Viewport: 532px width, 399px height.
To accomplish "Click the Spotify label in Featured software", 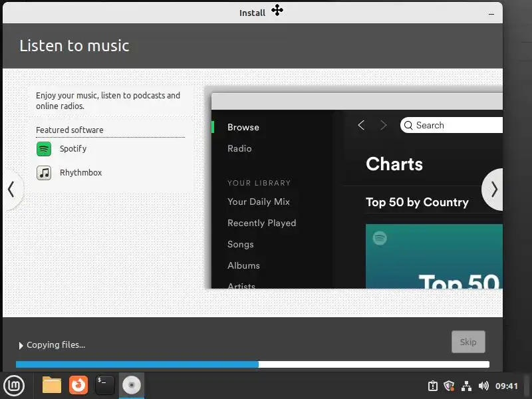I will point(73,148).
